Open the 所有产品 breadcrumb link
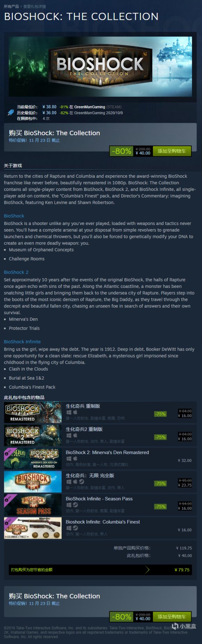Viewport: 202px width, 644px height. coord(11,6)
